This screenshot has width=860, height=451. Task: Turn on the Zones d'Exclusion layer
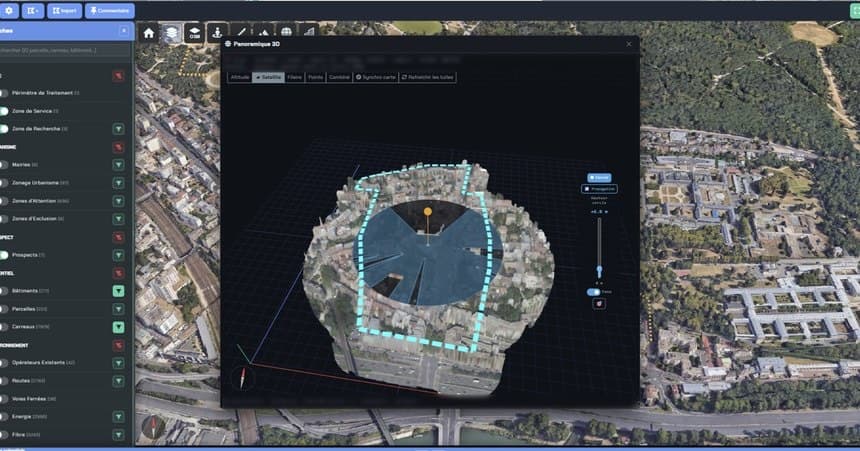tap(3, 219)
